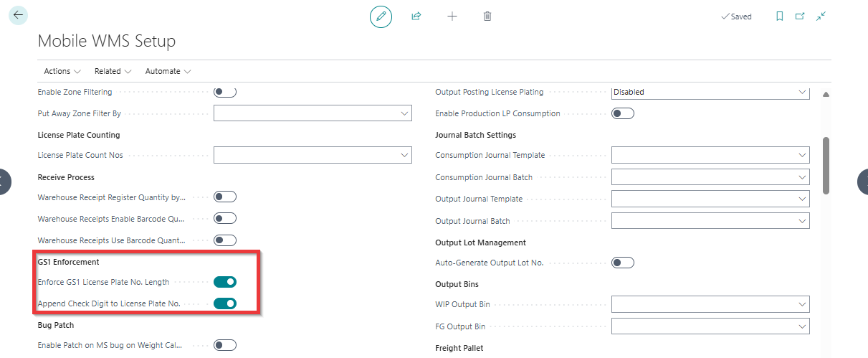Screen dimensions: 868x358
Task: Click the vertical scrollbar thumb
Action: click(x=826, y=165)
